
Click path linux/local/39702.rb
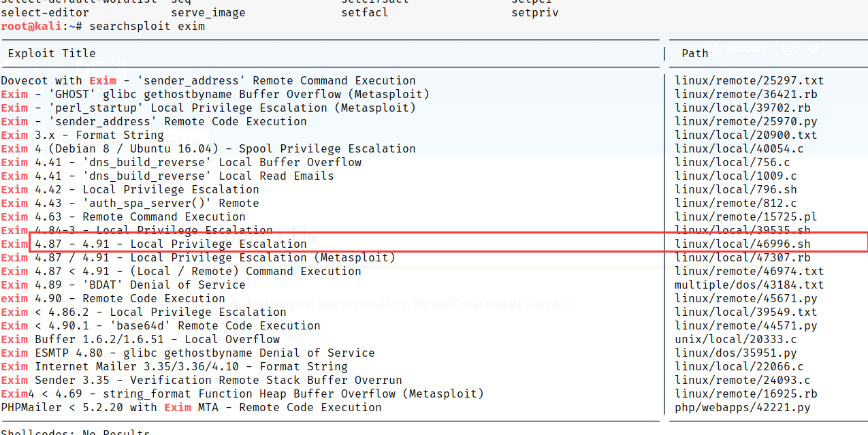pyautogui.click(x=743, y=108)
